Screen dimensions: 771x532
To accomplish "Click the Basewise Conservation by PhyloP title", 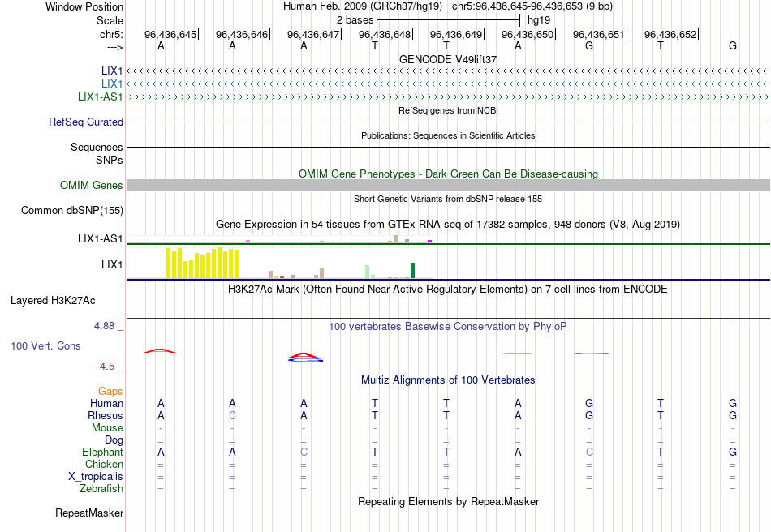I will tap(448, 327).
